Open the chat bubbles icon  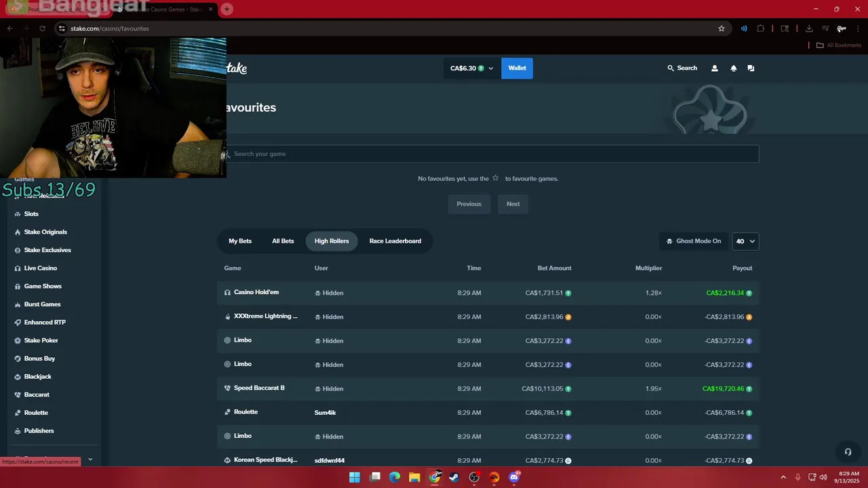coord(751,68)
